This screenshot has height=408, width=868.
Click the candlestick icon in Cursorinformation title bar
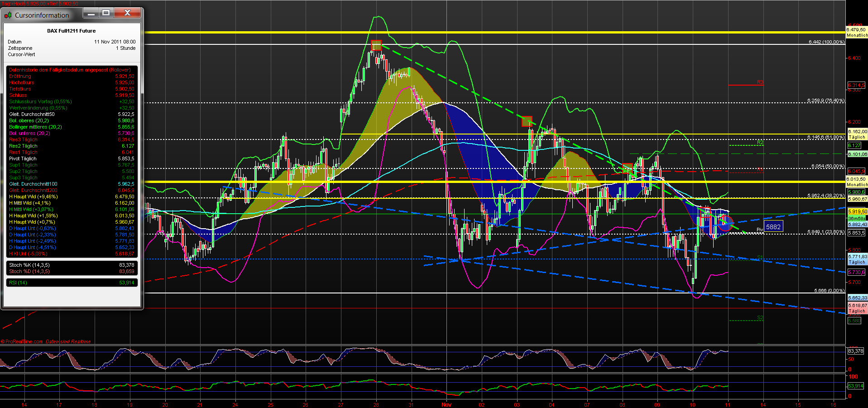click(x=7, y=15)
